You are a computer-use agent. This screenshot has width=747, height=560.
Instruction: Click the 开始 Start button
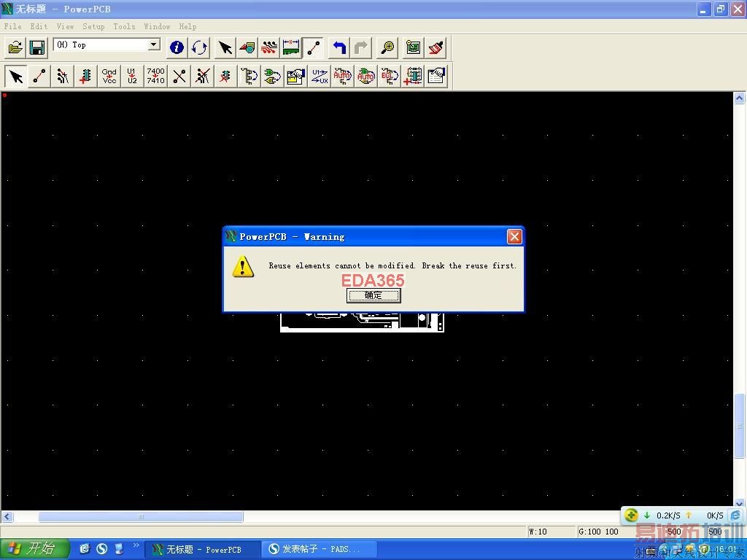pos(34,549)
